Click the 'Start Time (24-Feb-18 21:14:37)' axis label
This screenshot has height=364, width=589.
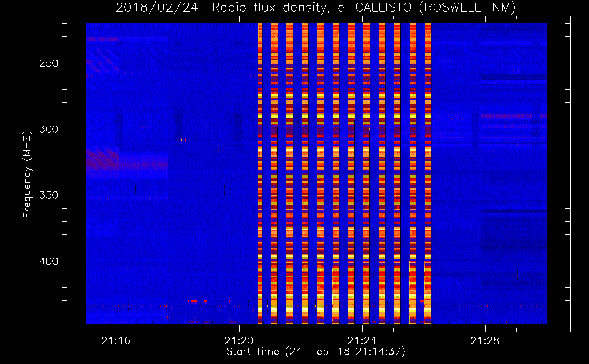316,352
